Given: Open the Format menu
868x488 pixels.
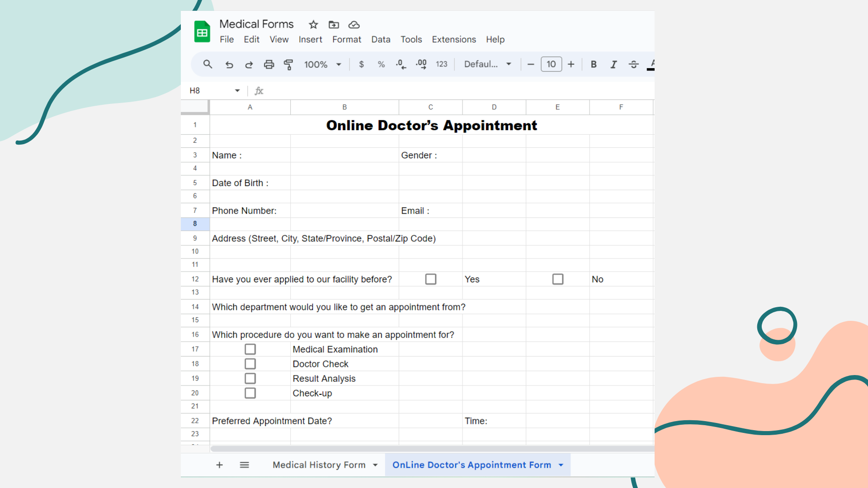Looking at the screenshot, I should [x=346, y=39].
